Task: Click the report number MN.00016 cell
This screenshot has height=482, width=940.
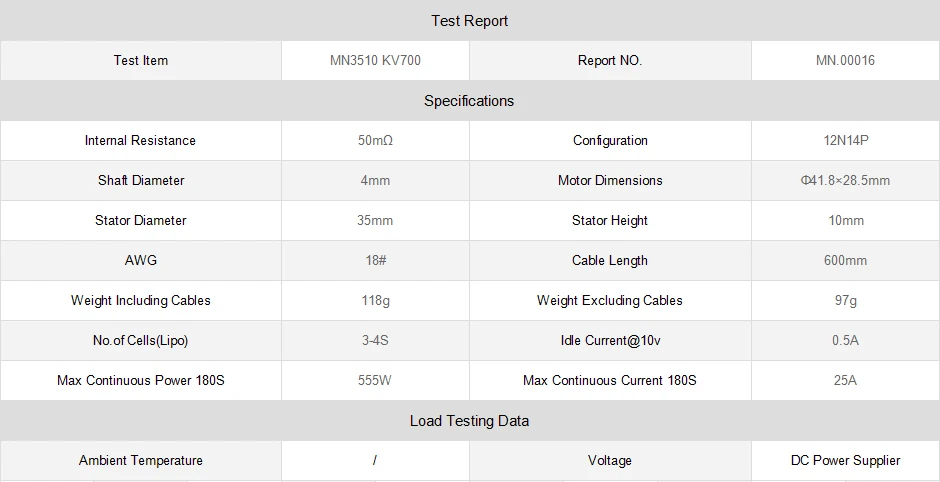Action: click(x=845, y=61)
